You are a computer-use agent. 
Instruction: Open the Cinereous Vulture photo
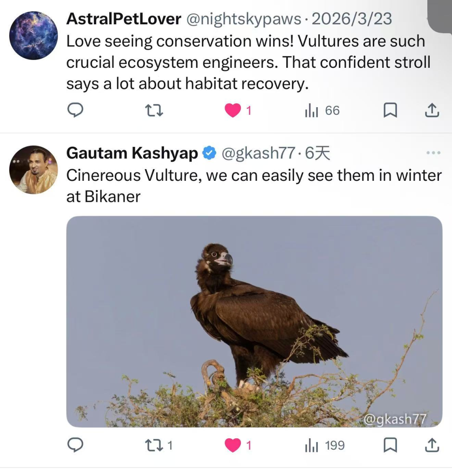[254, 322]
